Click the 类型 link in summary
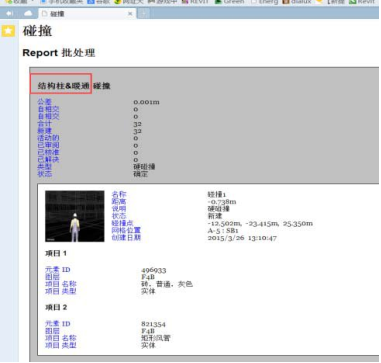 pyautogui.click(x=44, y=167)
